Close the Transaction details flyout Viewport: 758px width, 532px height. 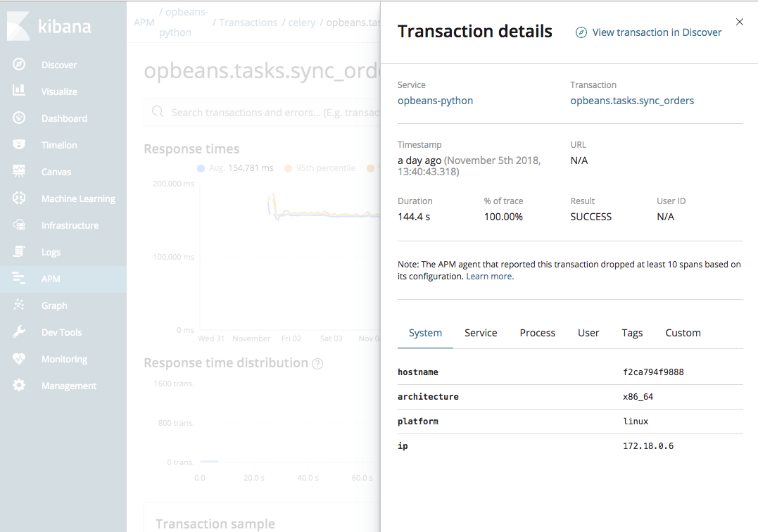click(740, 22)
